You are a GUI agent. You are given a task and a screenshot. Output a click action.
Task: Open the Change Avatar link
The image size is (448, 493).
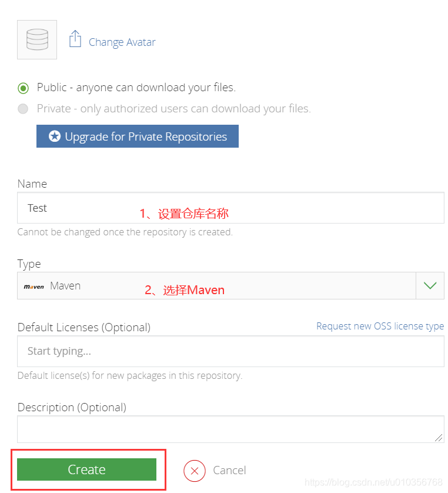point(122,42)
